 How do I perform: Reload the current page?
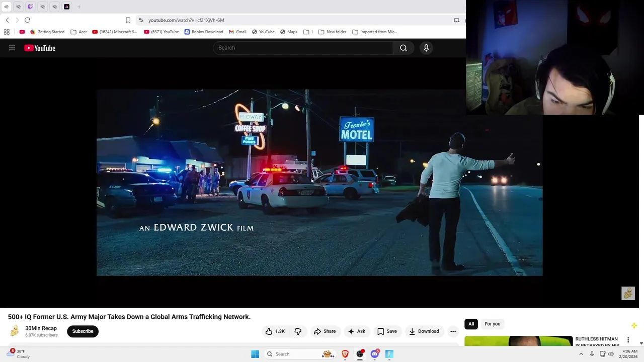click(x=27, y=20)
